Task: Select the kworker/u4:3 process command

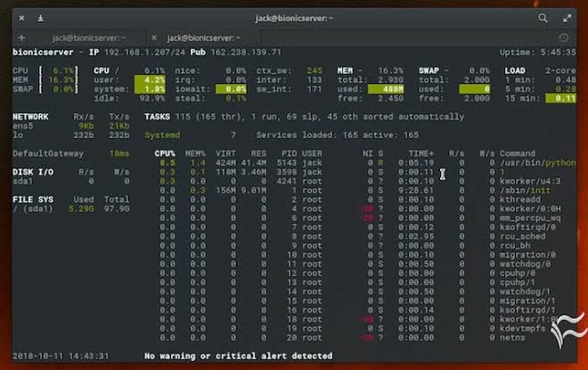Action: [530, 181]
